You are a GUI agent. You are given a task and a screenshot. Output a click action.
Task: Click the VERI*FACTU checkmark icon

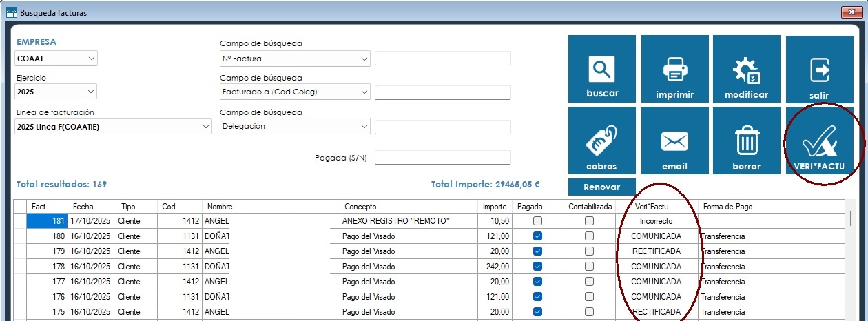[818, 141]
